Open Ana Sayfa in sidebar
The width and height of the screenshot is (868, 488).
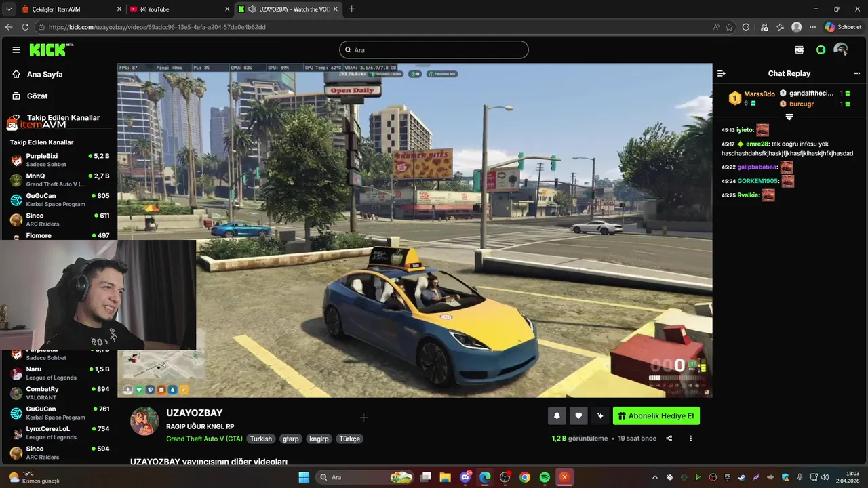click(45, 74)
